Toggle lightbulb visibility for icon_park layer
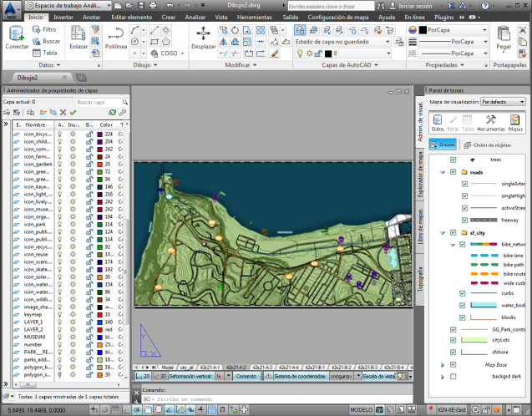The width and height of the screenshot is (532, 416). tap(60, 225)
